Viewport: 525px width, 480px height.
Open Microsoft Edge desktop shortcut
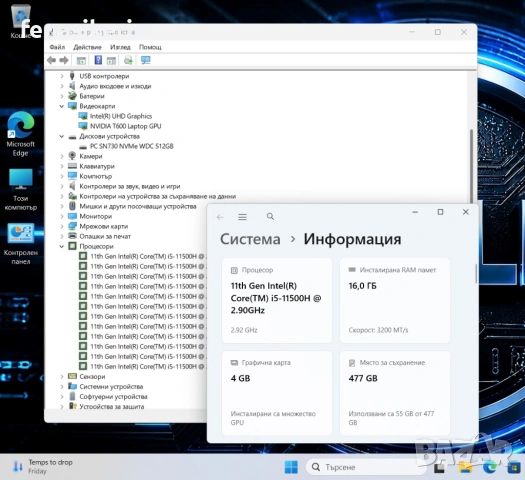[20, 134]
